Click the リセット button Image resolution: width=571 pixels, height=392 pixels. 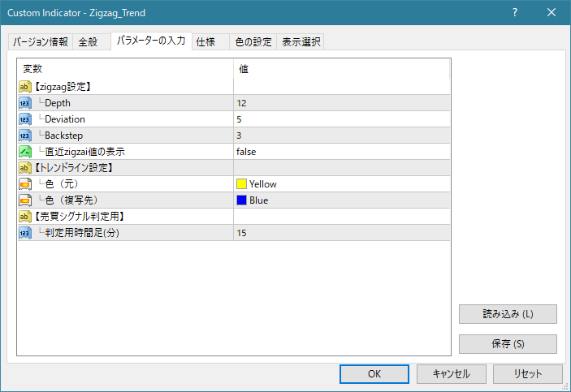pos(527,374)
